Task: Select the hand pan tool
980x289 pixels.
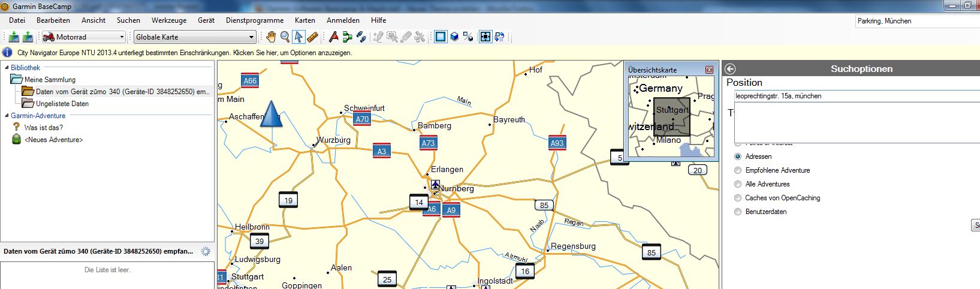Action: 271,37
